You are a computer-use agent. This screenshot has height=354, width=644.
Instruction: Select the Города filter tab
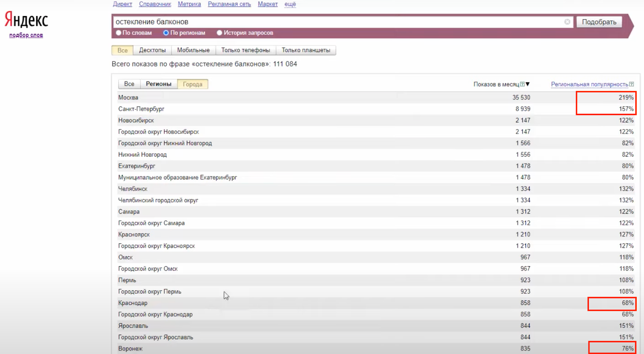tap(192, 84)
